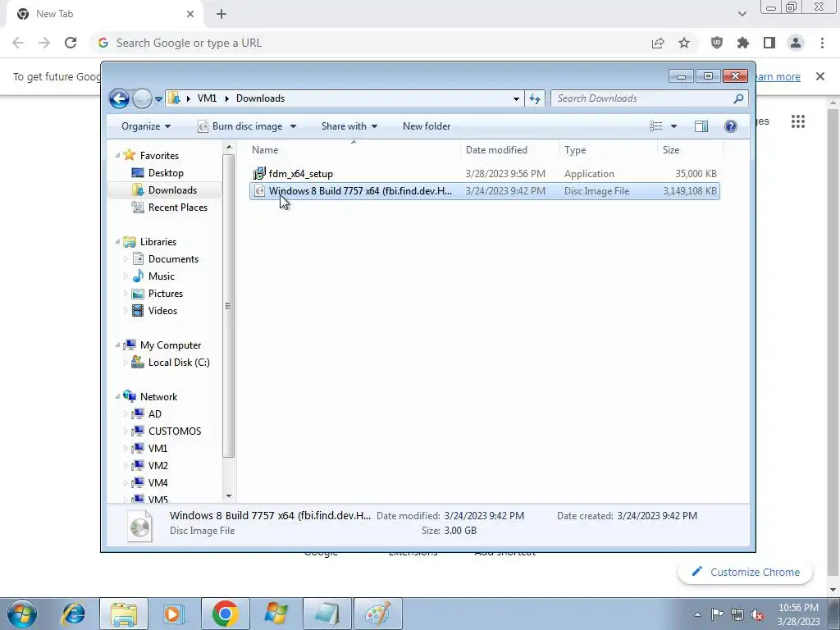Close the New Tab in Chrome
840x630 pixels.
click(x=190, y=14)
